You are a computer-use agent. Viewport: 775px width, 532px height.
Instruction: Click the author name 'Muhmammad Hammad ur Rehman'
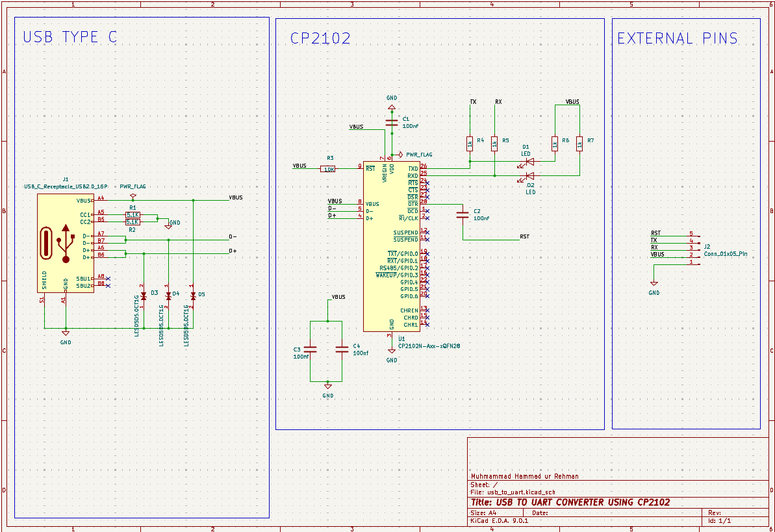pyautogui.click(x=524, y=477)
